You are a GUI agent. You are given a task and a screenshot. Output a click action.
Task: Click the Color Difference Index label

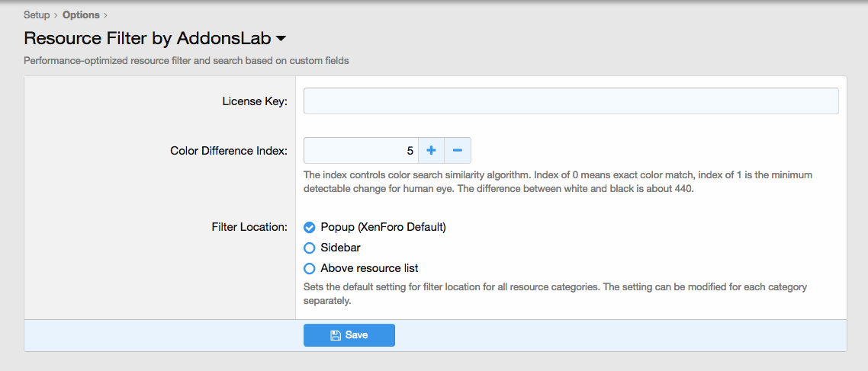(229, 151)
